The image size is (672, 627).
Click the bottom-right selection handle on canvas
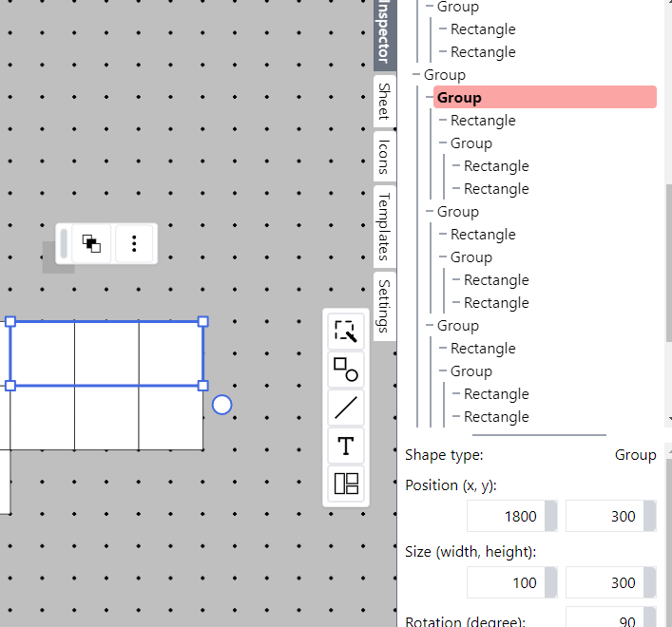coord(203,386)
